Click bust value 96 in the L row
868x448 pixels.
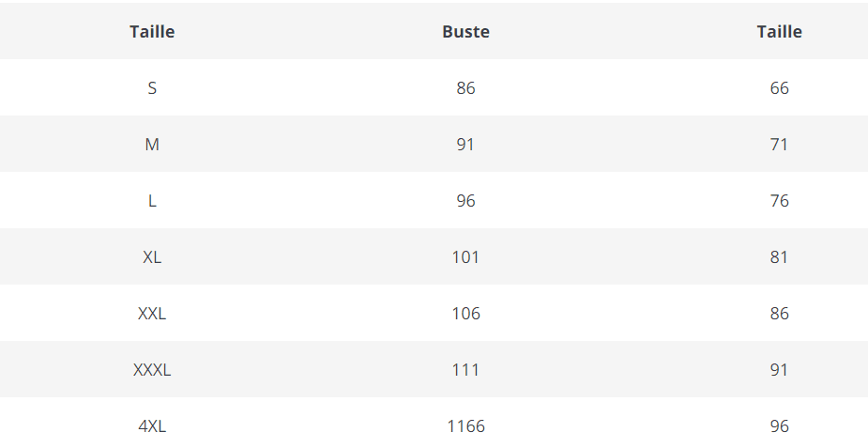pos(465,201)
